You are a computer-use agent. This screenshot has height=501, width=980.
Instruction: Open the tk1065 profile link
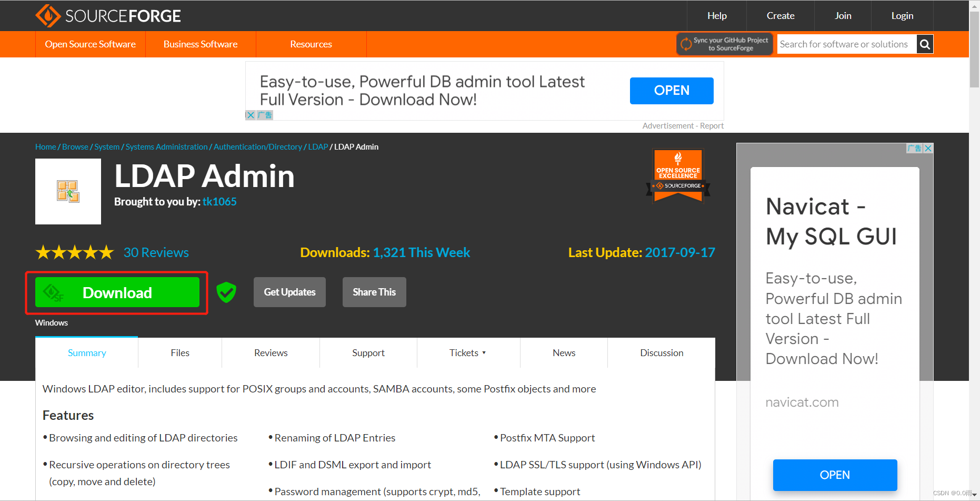click(x=219, y=201)
